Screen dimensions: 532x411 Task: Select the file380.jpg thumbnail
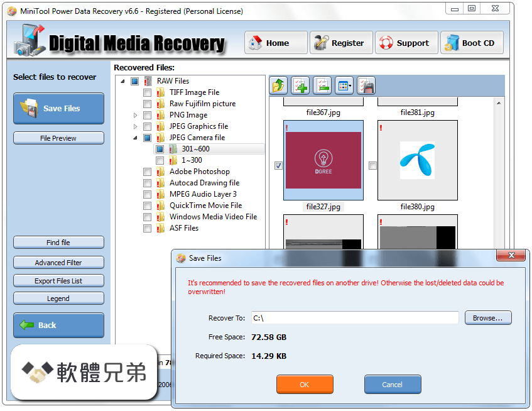[x=418, y=160]
